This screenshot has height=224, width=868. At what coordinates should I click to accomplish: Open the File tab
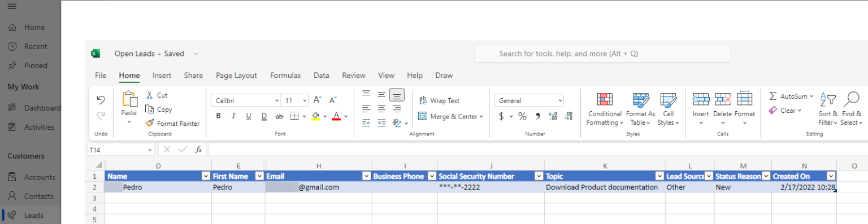point(101,76)
